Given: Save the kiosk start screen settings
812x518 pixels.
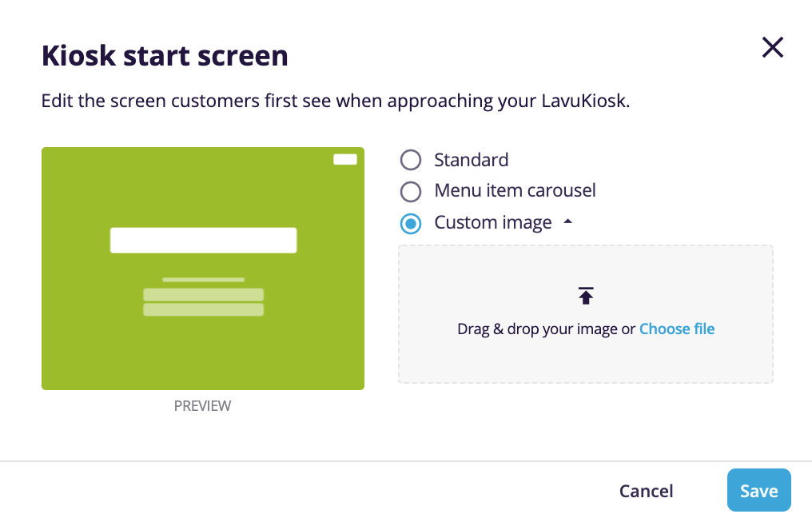Looking at the screenshot, I should 758,490.
